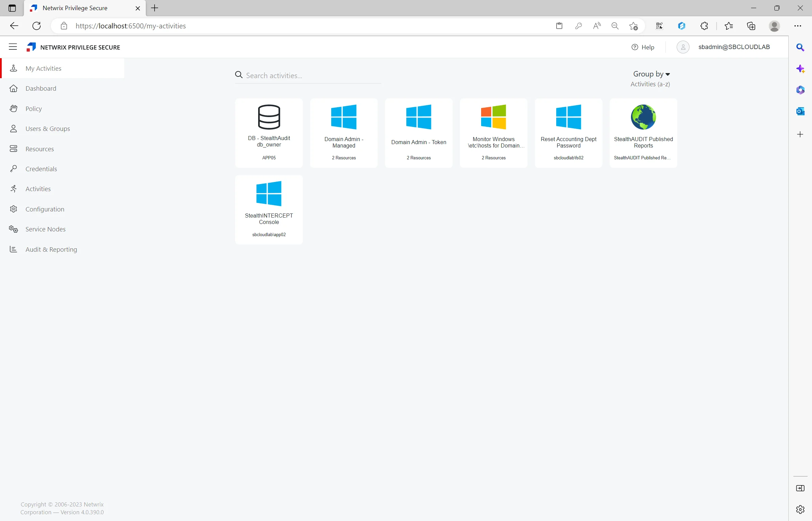View site information lock icon

coord(64,26)
